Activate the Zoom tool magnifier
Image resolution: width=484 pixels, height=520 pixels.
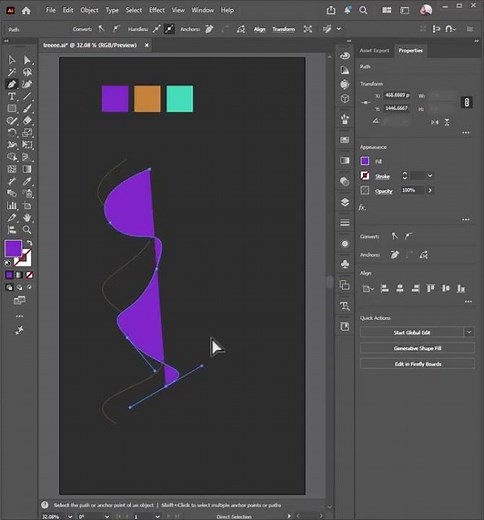[27, 230]
